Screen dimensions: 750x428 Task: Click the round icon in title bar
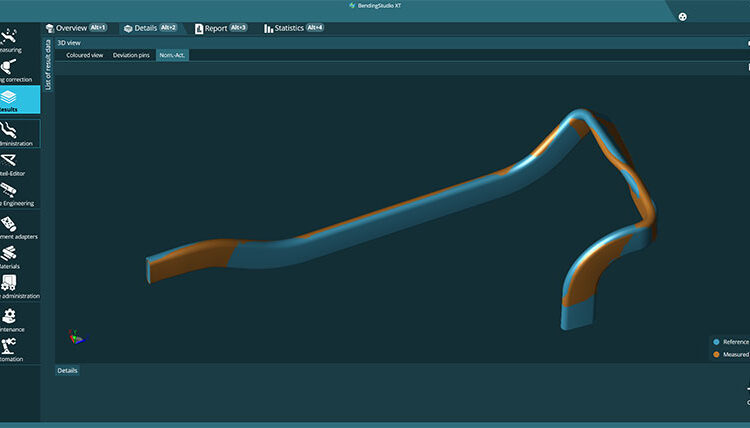coord(683,16)
